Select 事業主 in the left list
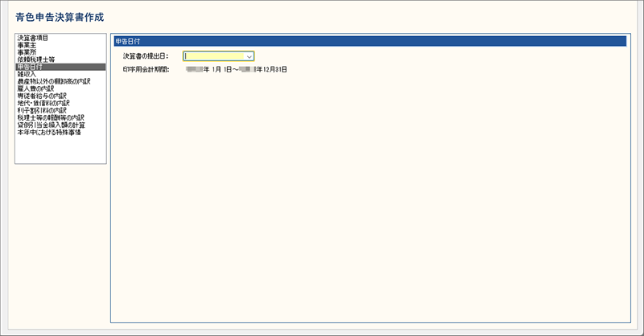 tap(27, 45)
